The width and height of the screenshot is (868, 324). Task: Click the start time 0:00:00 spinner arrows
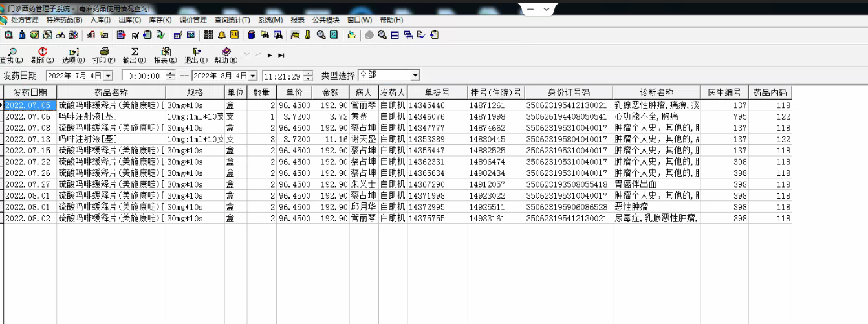pyautogui.click(x=170, y=76)
